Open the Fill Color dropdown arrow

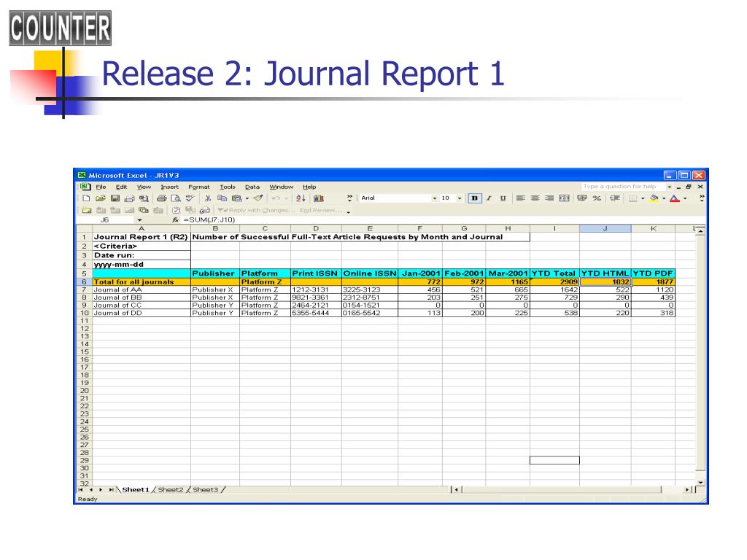pos(664,198)
